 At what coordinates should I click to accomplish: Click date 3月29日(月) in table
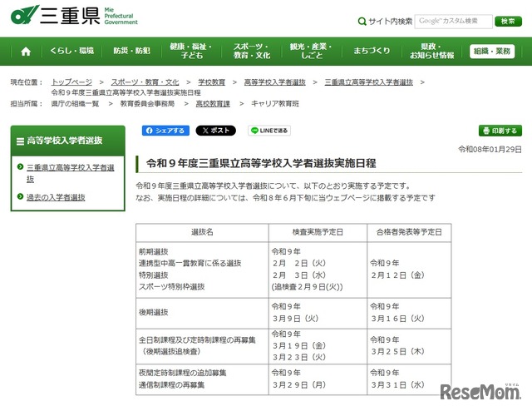click(x=299, y=385)
